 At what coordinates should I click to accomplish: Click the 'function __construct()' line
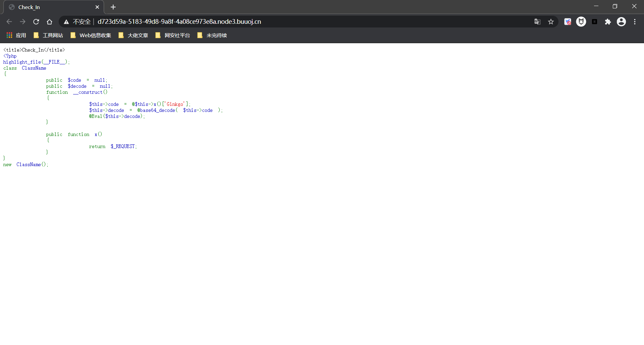pos(77,92)
